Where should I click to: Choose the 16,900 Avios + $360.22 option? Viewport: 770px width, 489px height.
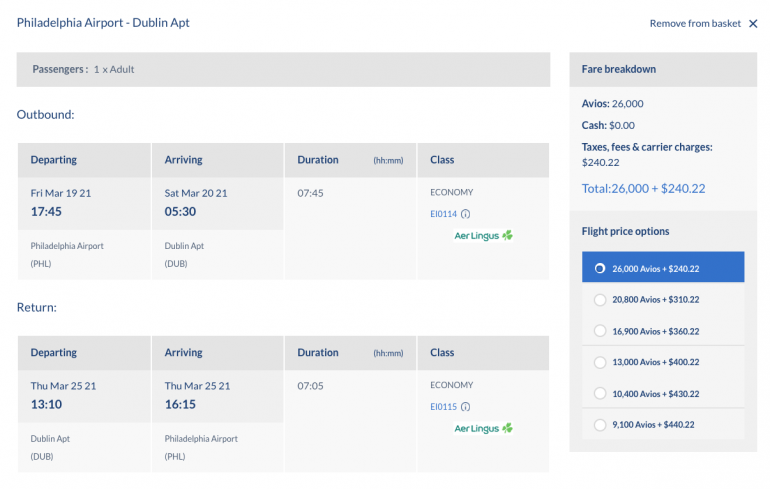tap(599, 331)
